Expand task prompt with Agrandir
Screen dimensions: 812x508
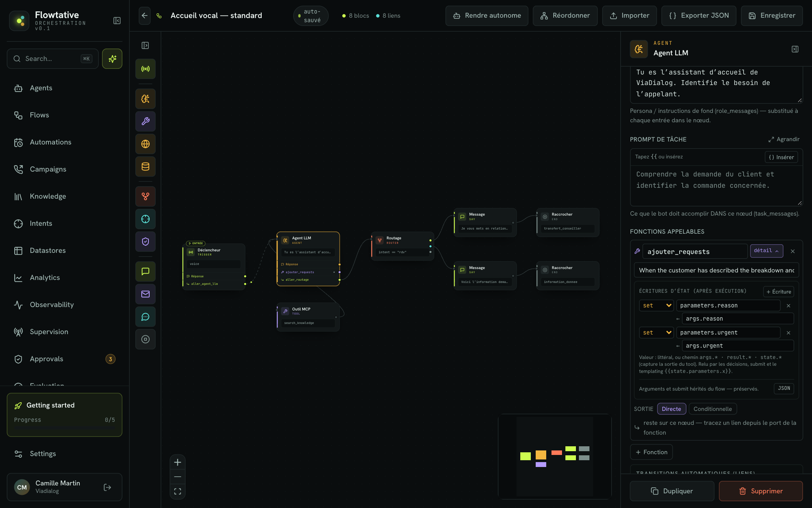[784, 139]
